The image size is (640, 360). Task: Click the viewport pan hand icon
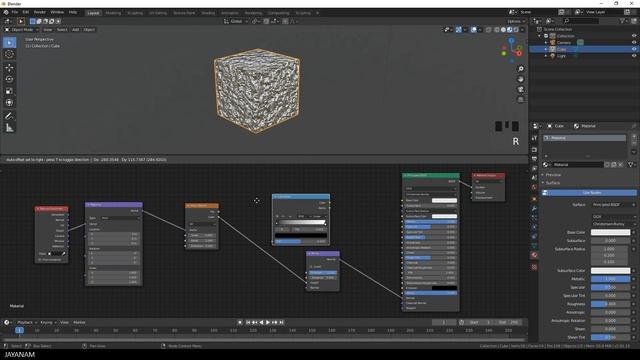tap(520, 79)
